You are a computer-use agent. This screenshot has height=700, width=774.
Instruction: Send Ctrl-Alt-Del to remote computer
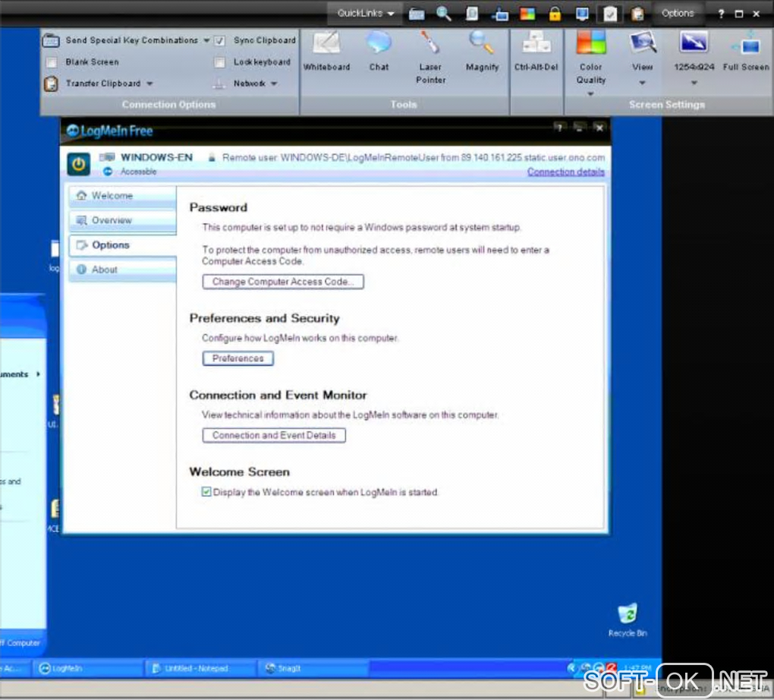click(536, 52)
